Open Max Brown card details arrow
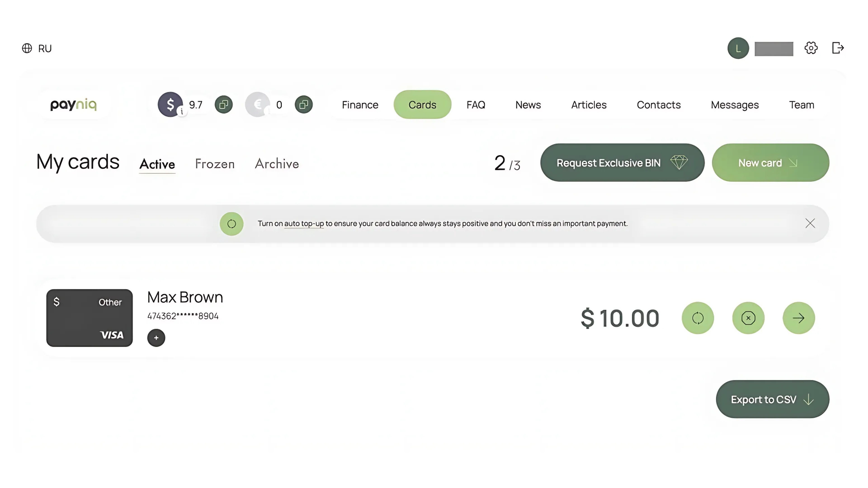Image resolution: width=868 pixels, height=488 pixels. tap(798, 318)
